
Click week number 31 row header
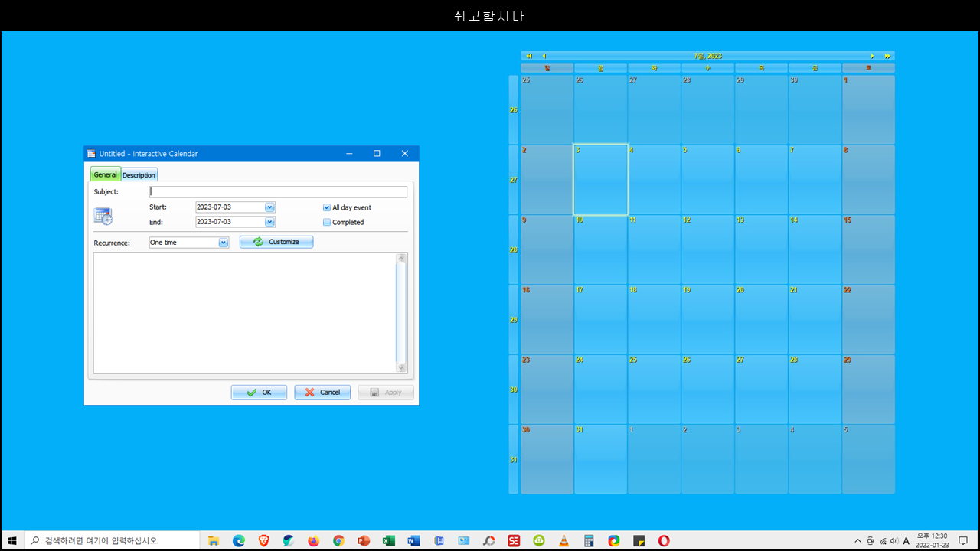click(x=514, y=459)
